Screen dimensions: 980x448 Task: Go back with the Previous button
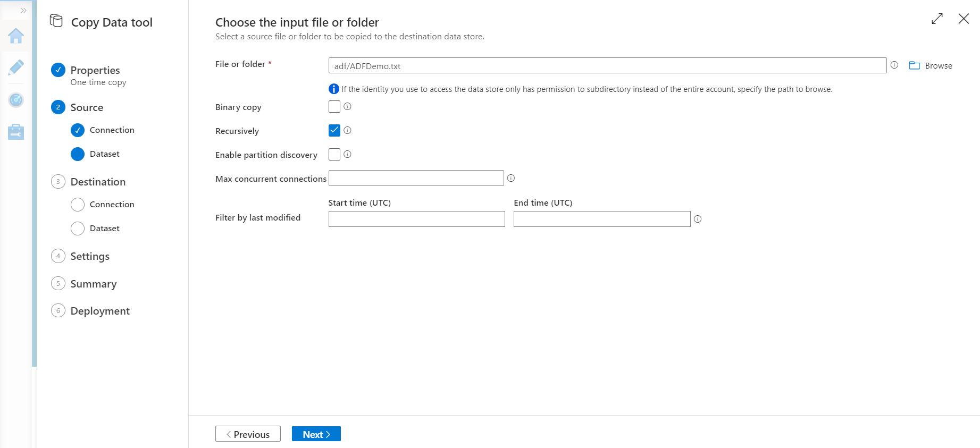tap(248, 434)
